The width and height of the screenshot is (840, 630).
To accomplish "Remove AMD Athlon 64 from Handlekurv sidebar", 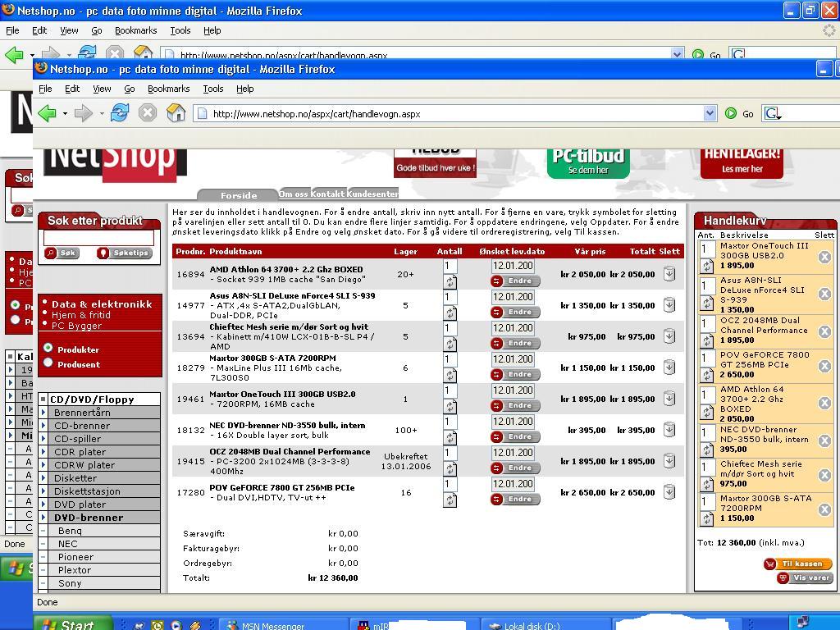I will tap(824, 403).
